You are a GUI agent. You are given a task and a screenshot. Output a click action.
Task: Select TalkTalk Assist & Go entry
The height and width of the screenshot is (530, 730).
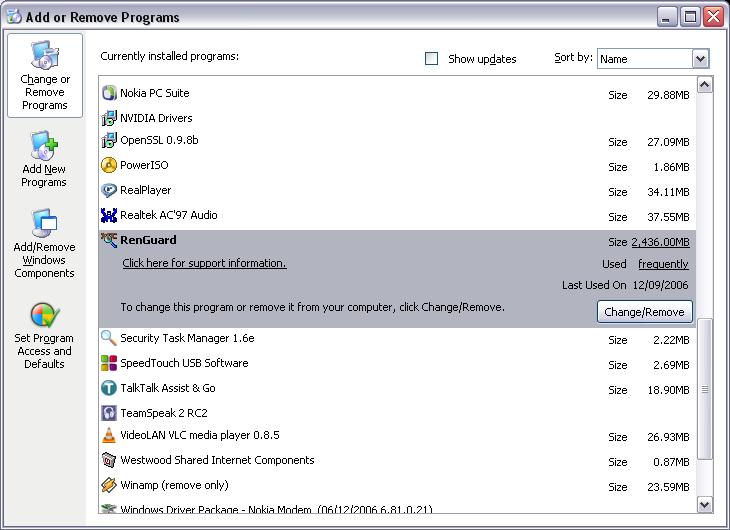(167, 388)
